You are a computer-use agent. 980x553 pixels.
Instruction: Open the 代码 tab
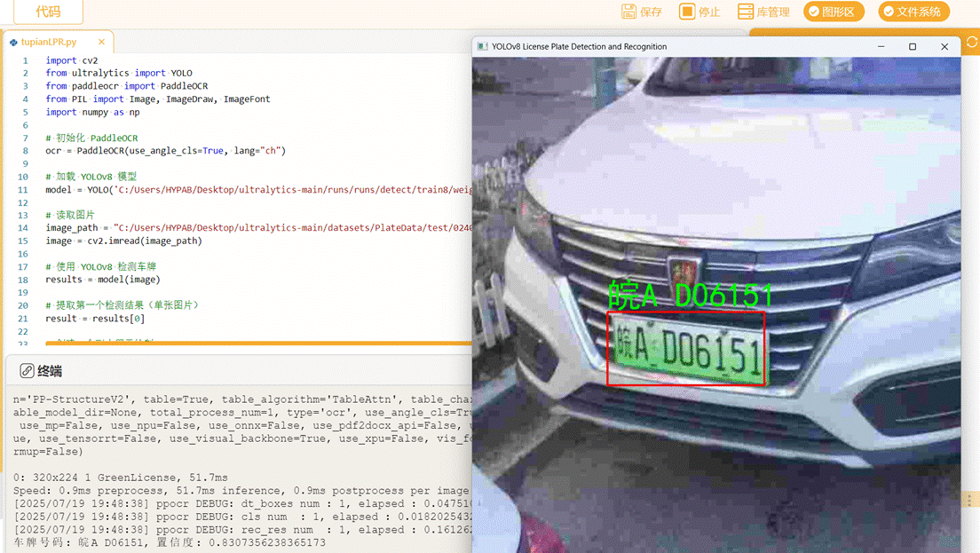(x=48, y=12)
